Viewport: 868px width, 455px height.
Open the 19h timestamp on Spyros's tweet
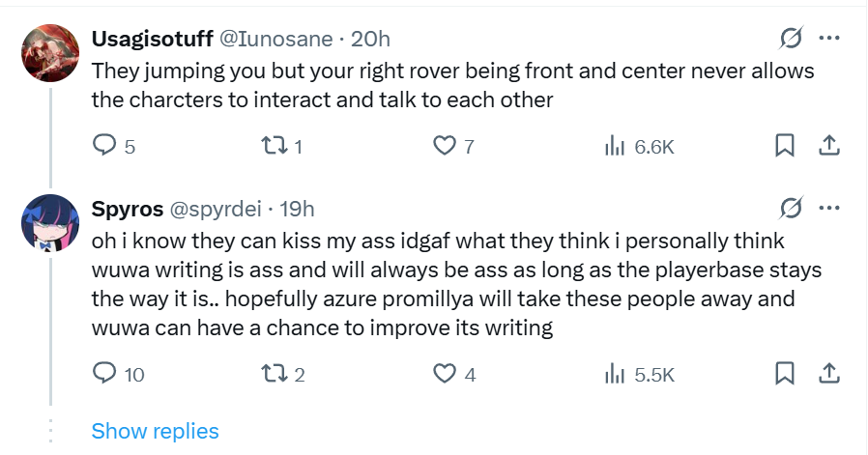pos(297,209)
